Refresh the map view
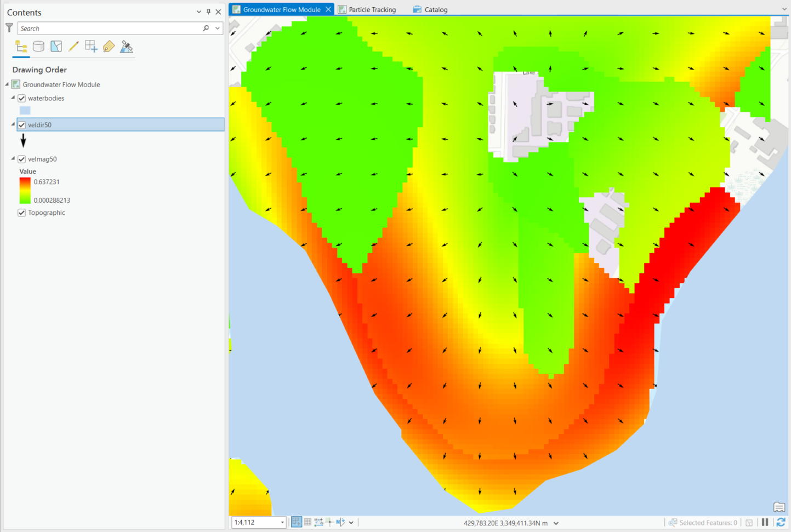The height and width of the screenshot is (532, 791). tap(781, 523)
